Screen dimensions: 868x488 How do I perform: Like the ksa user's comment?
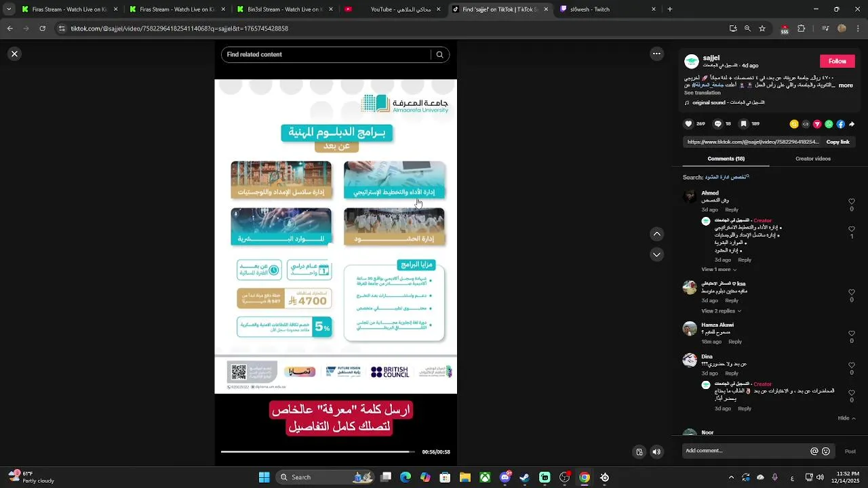click(x=852, y=292)
